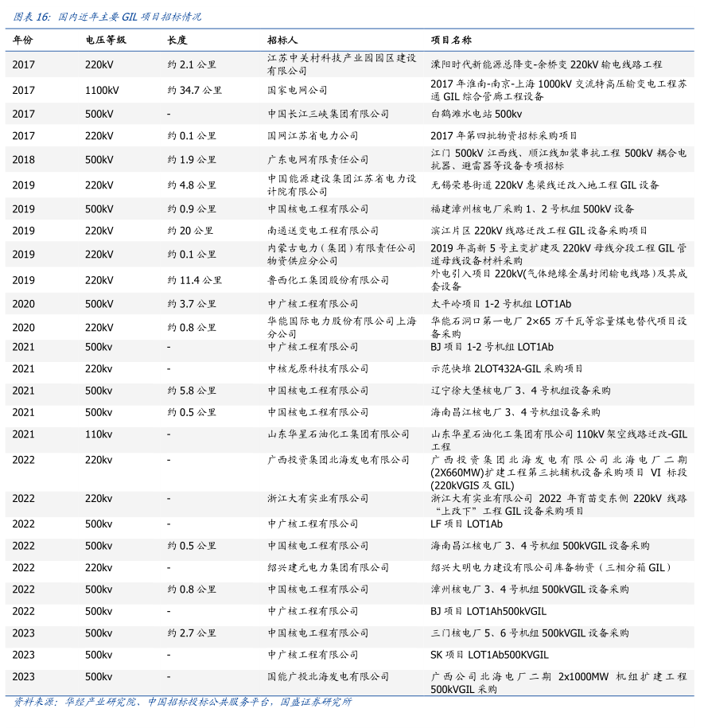This screenshot has height=728, width=708.
Task: Click the 电压等级 column header
Action: tap(105, 40)
